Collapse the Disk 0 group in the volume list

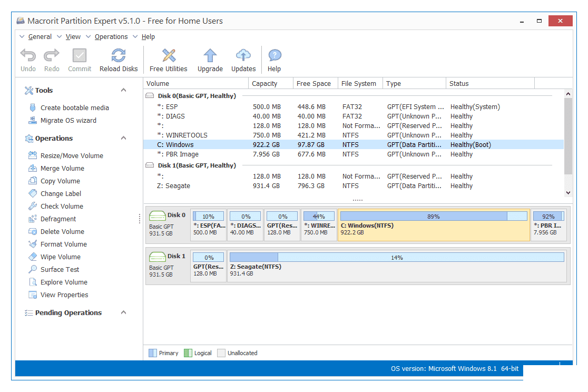coord(150,96)
